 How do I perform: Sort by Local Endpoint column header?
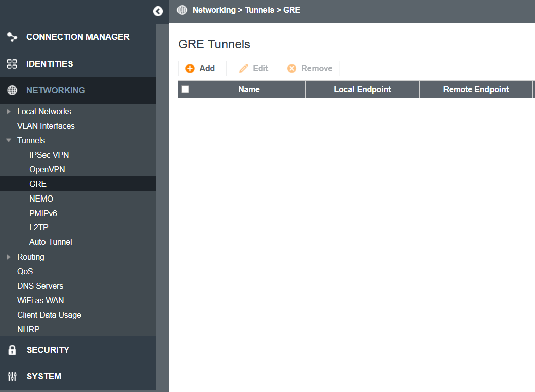[x=363, y=89]
